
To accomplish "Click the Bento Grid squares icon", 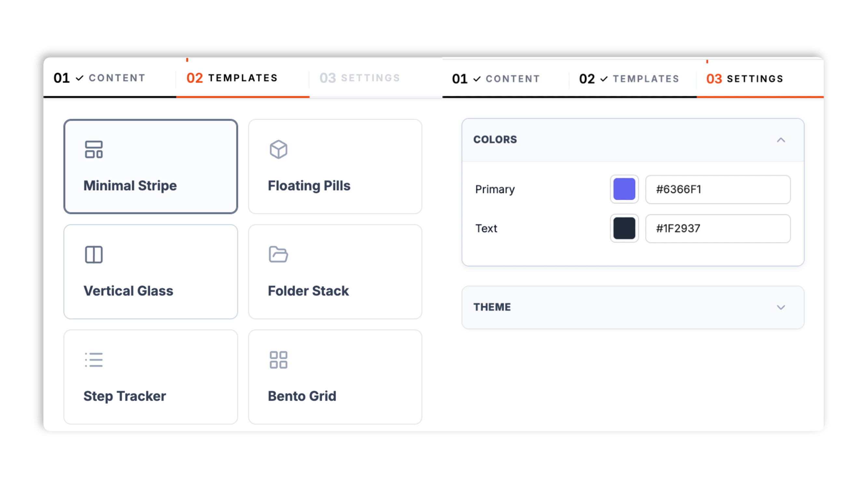I will click(278, 360).
